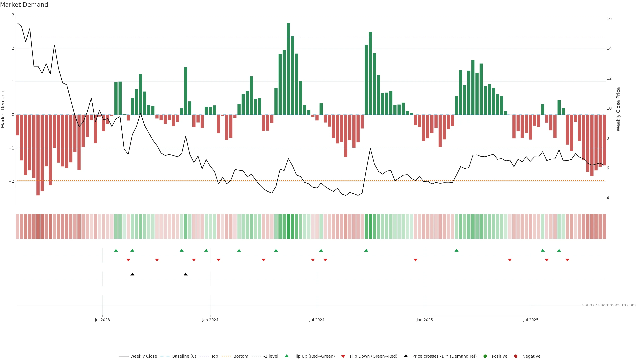Click the second black price-cross triangle marker
The image size is (644, 362).
click(185, 274)
